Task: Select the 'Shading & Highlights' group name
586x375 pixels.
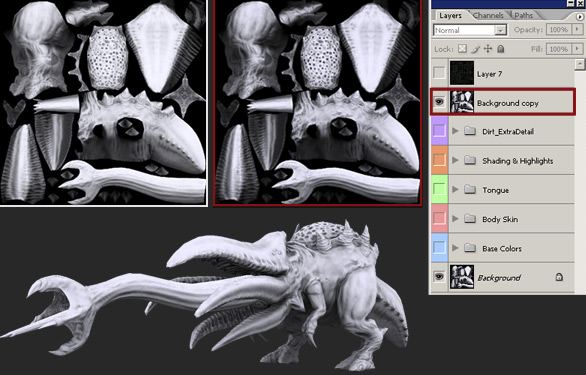Action: [518, 161]
